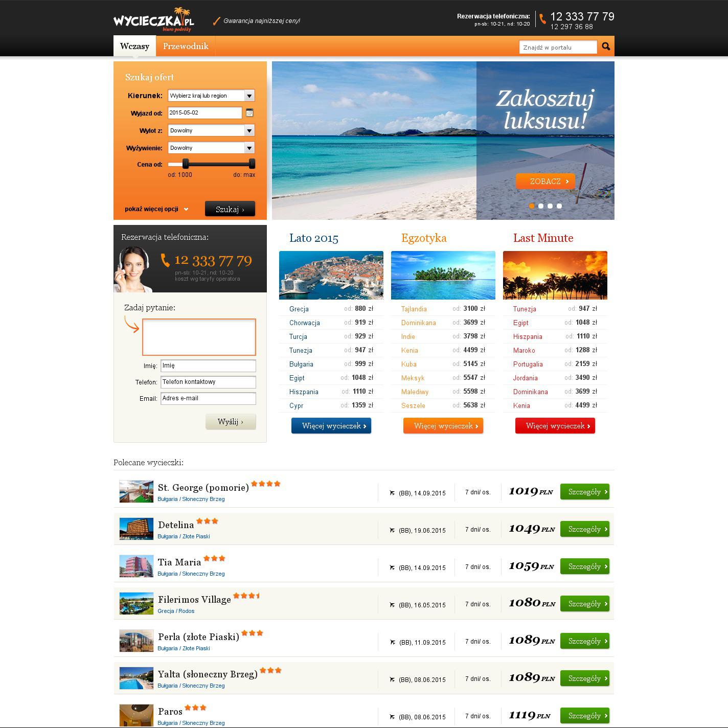Click the Wycieczka.pl palm tree logo
The image size is (728, 728).
(154, 20)
